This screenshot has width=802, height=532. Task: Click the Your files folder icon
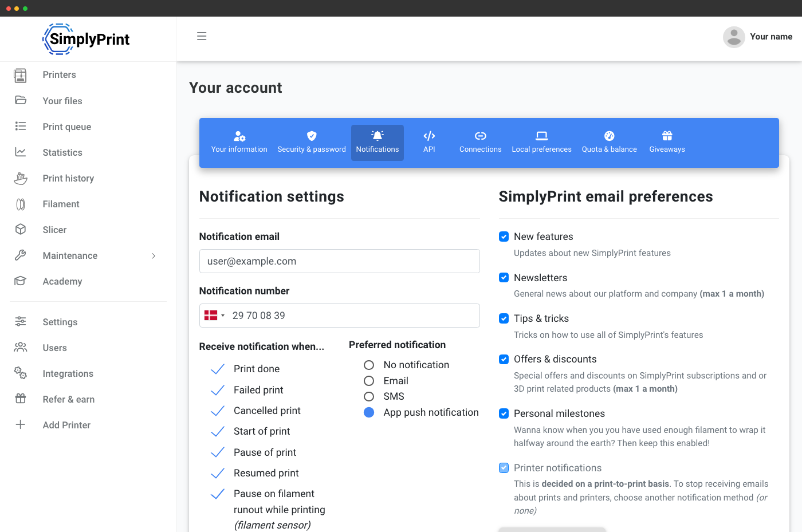(21, 100)
